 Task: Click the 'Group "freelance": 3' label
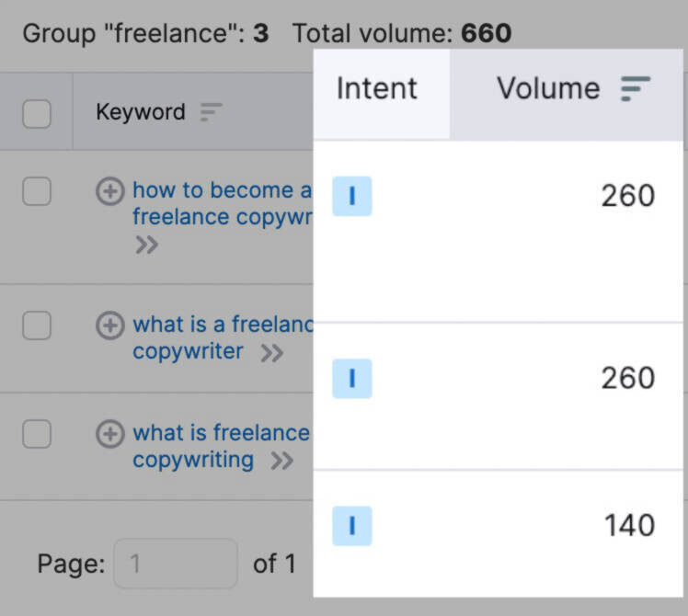point(145,33)
